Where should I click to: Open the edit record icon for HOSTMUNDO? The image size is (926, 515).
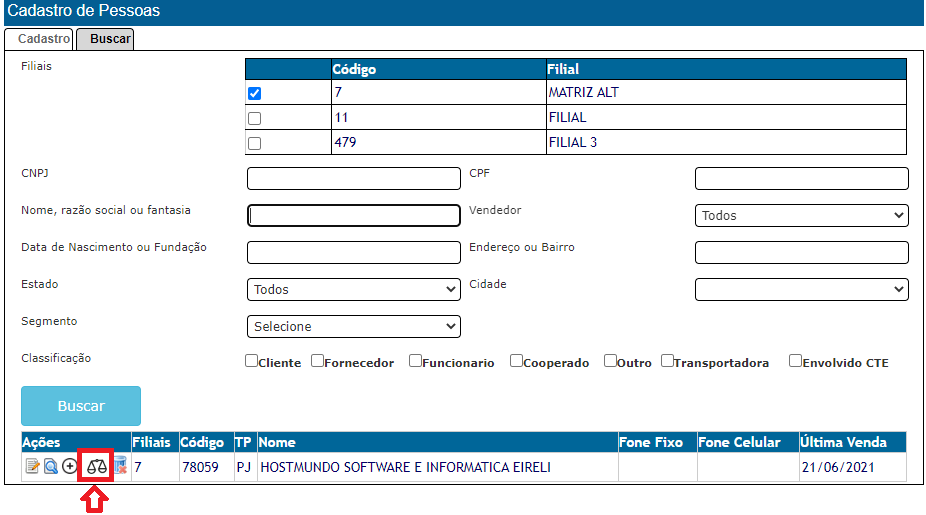(32, 466)
